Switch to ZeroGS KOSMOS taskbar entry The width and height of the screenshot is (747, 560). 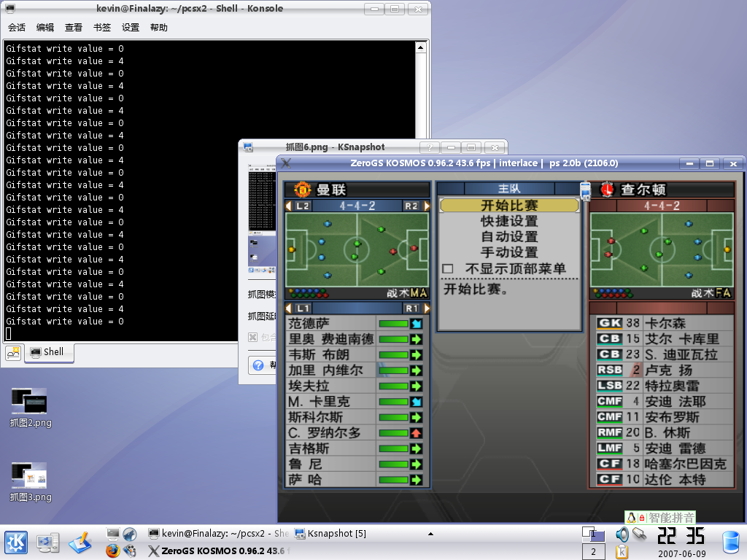(218, 551)
